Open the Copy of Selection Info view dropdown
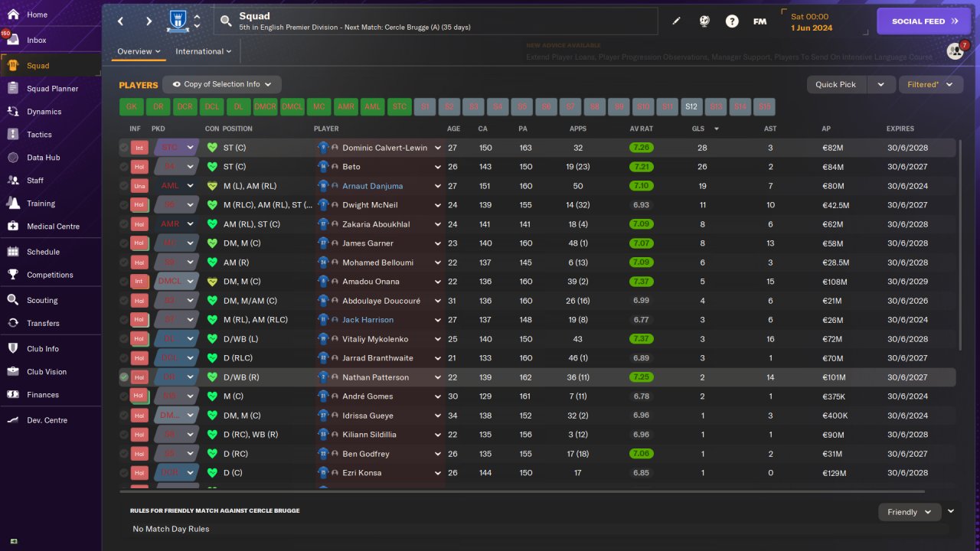Viewport: 980px width, 551px height. (222, 84)
